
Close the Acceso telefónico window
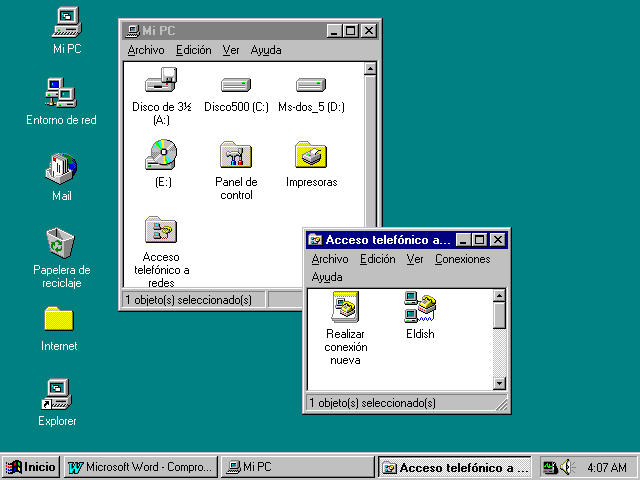point(498,240)
